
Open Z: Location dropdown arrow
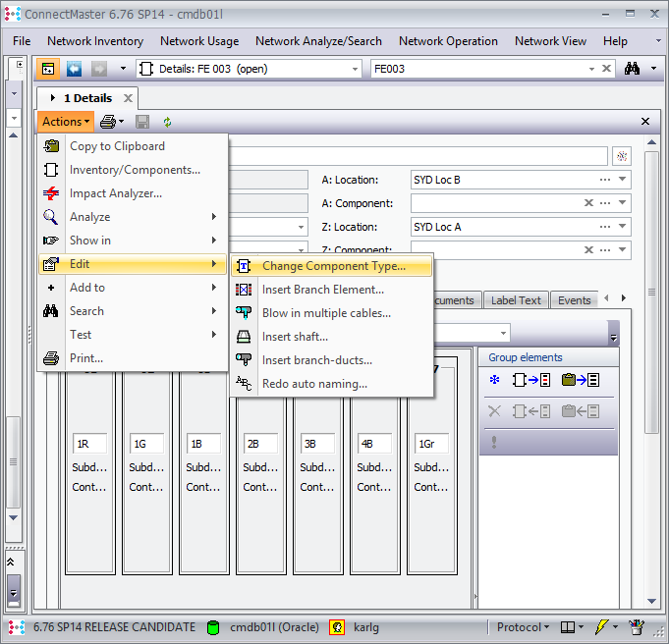pyautogui.click(x=623, y=227)
